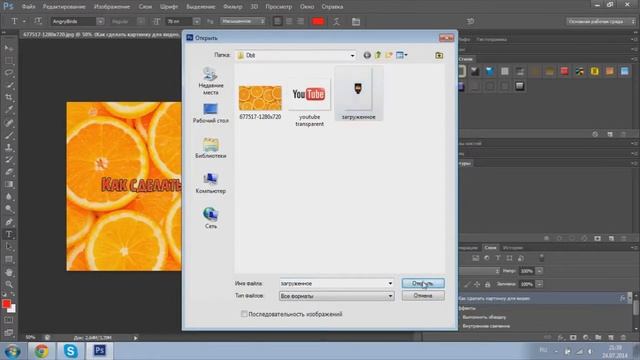Viewport: 640px width, 360px height.
Task: Open the file type formats dropdown
Action: pyautogui.click(x=390, y=296)
